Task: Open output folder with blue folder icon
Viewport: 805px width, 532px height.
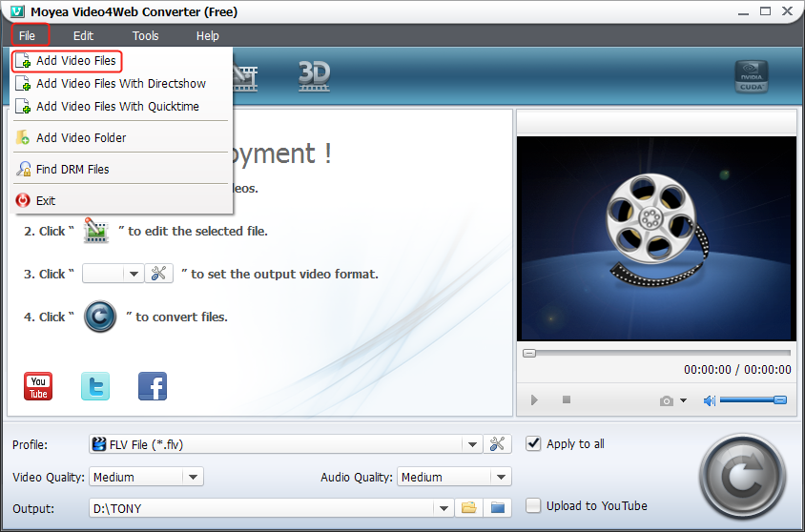Action: 498,508
